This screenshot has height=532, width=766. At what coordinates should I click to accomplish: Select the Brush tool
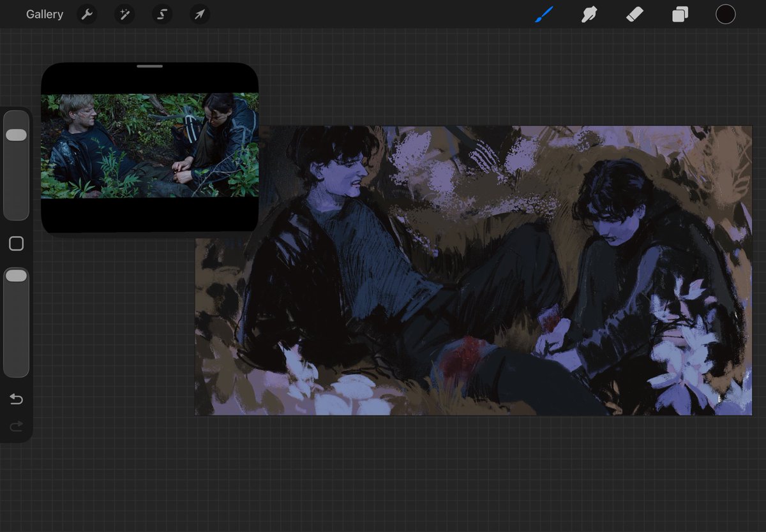click(544, 14)
